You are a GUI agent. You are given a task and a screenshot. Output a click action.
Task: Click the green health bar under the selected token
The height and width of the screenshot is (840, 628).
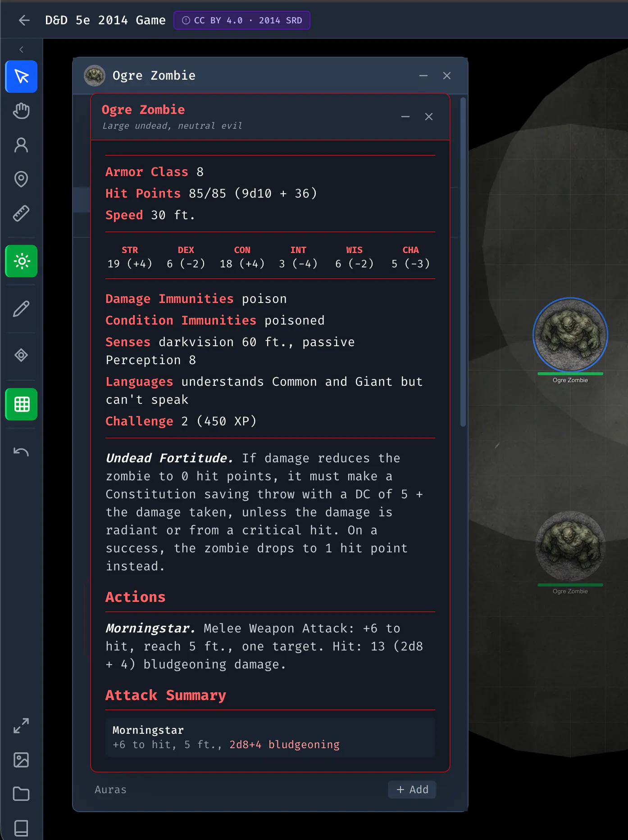(570, 374)
